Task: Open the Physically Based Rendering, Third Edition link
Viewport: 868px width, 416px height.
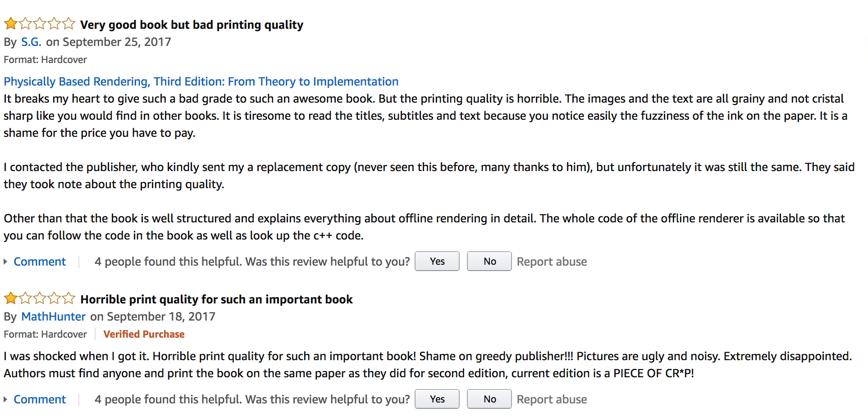Action: pos(201,81)
